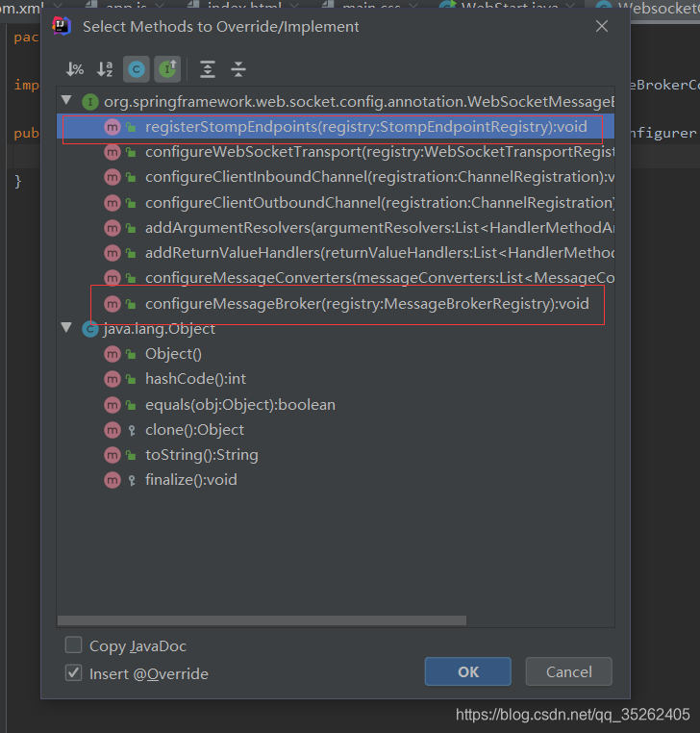Select finalize():void method
Image resolution: width=700 pixels, height=733 pixels.
(x=336, y=480)
